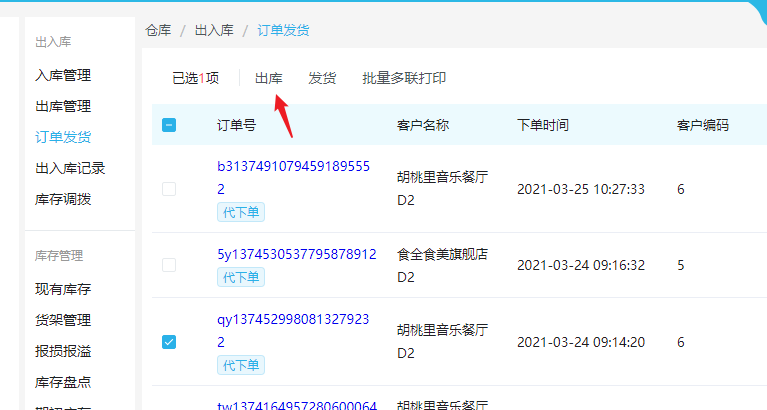Toggle the select-all header checkbox
Screen dimensions: 767x410
click(x=169, y=125)
